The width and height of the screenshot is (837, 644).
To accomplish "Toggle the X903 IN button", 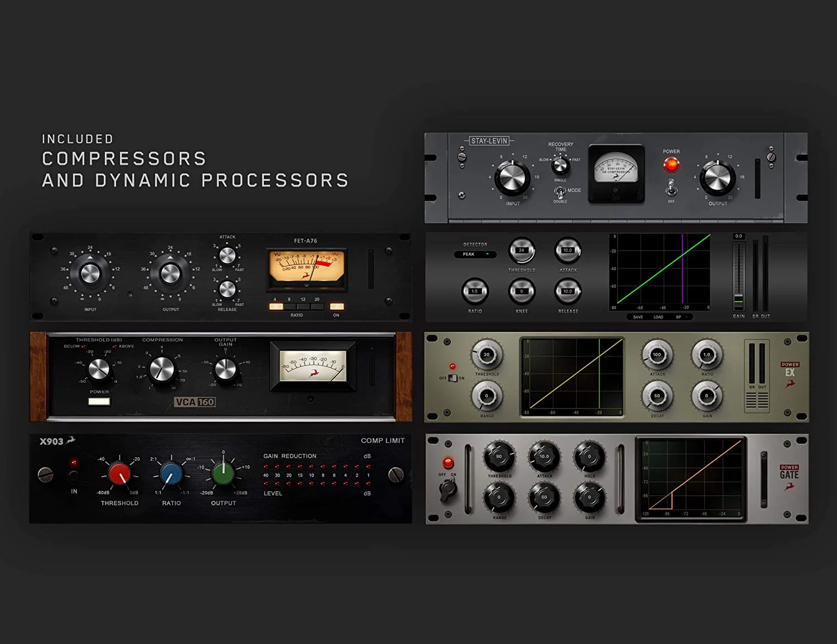I will coord(74,476).
